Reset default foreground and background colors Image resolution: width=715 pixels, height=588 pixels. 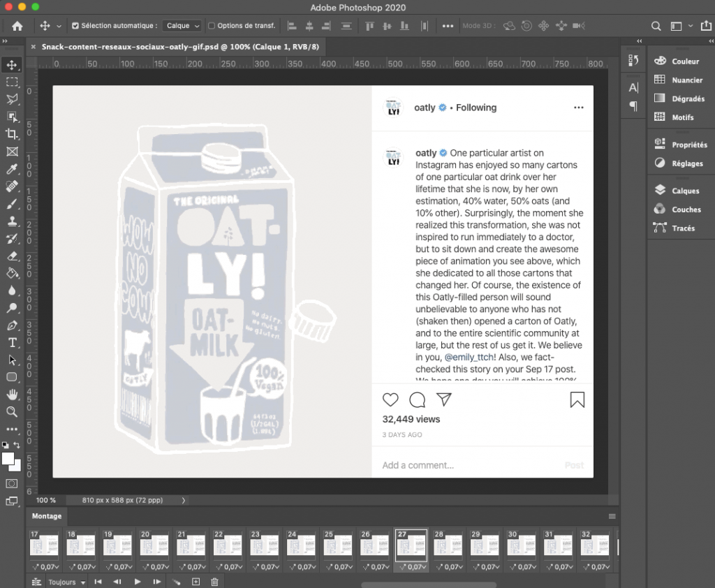tap(5, 445)
